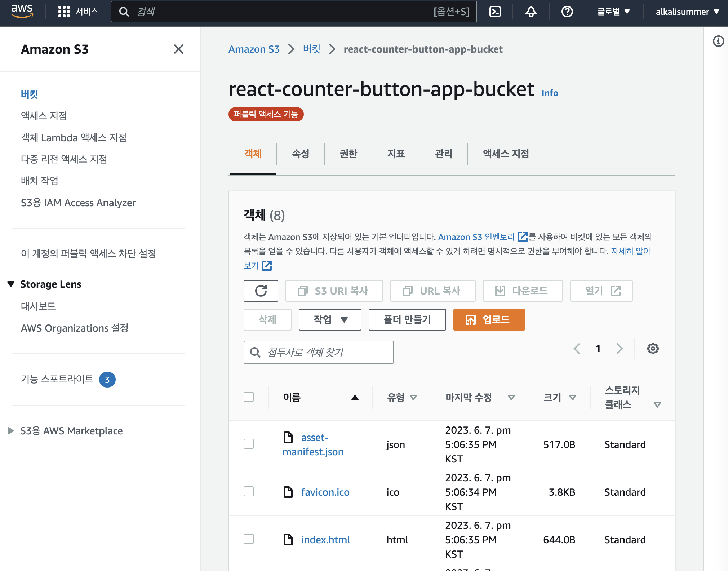
Task: Select the favicon.ico checkbox
Action: [x=249, y=491]
